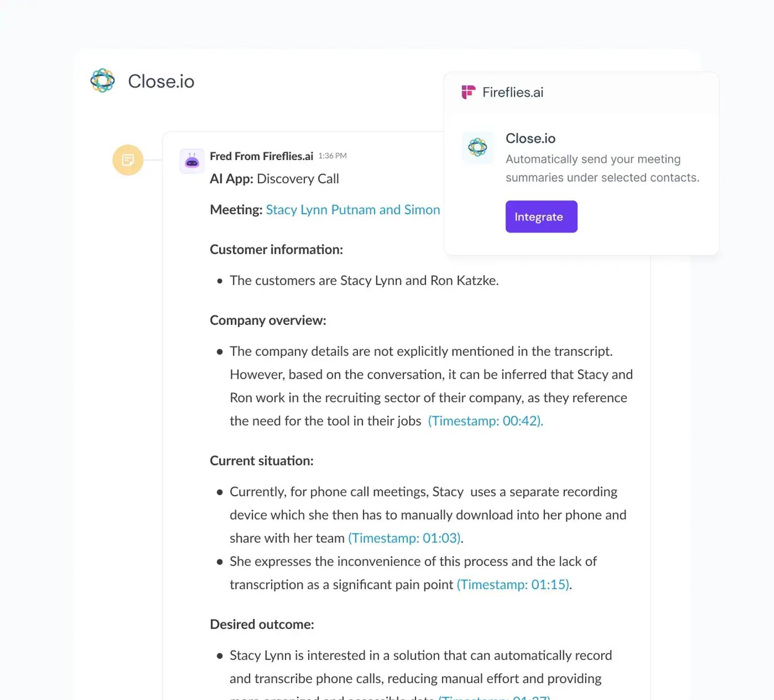Click the Close.io logo in header

[x=103, y=80]
